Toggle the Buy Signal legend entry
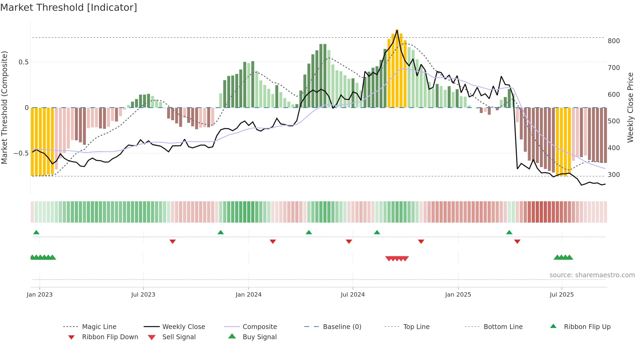 (x=252, y=337)
